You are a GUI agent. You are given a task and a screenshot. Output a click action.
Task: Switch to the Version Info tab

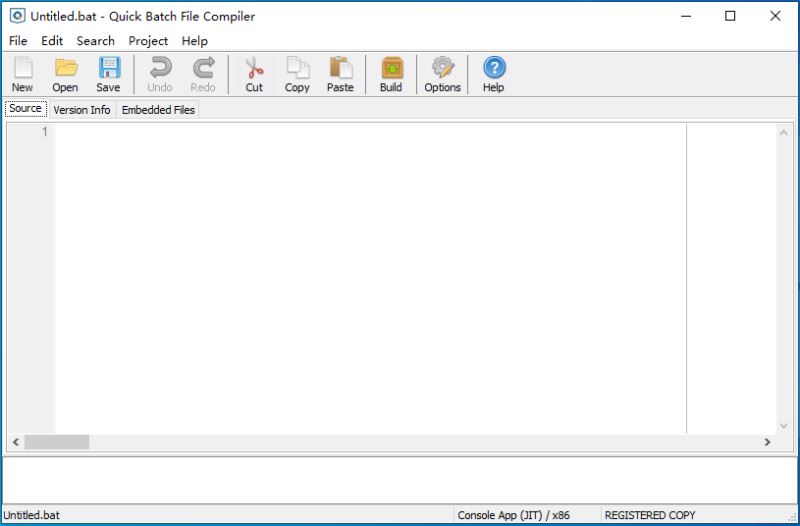82,110
